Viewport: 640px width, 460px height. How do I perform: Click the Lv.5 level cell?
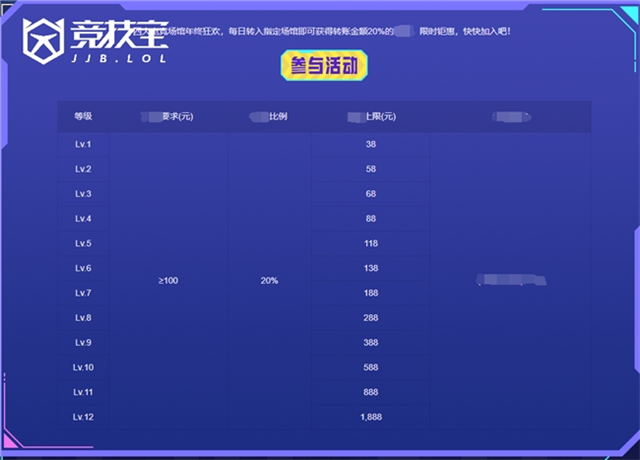coord(83,243)
